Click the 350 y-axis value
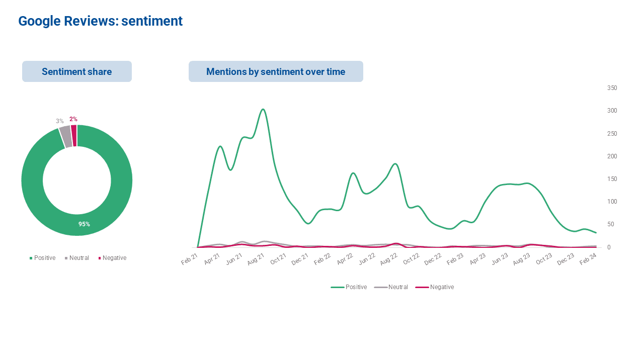Screen dimensions: 644x362 pos(612,88)
